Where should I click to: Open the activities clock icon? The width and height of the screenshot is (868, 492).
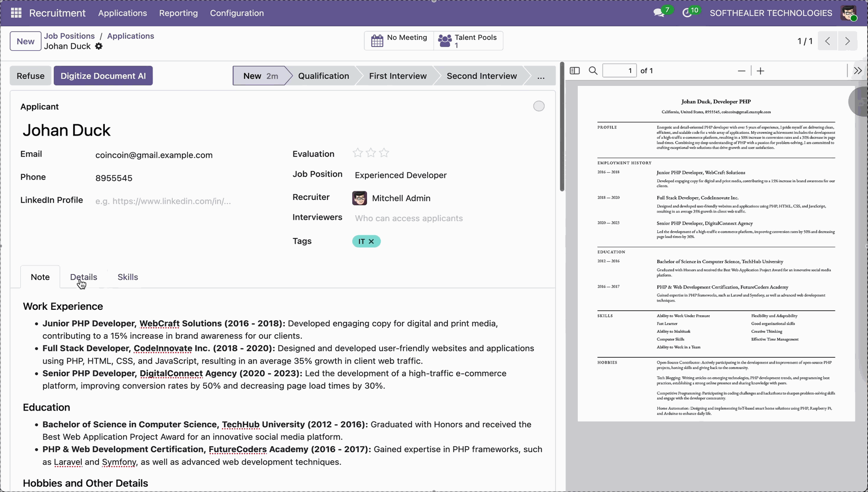687,13
